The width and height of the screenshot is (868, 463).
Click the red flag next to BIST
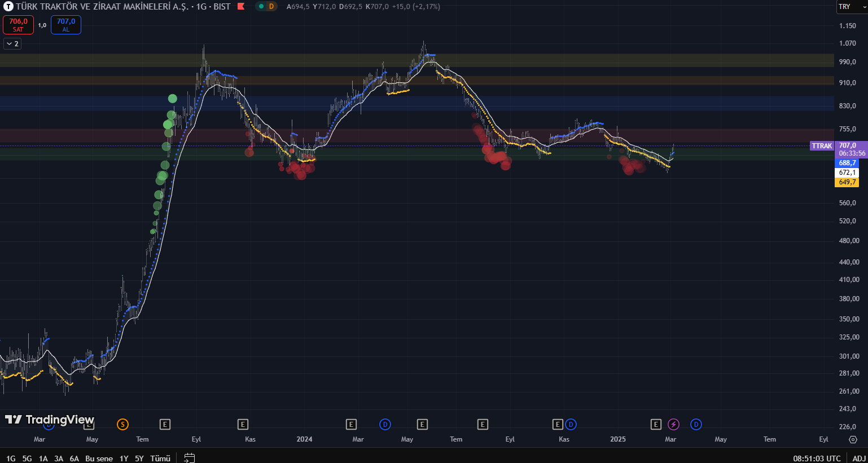(241, 7)
